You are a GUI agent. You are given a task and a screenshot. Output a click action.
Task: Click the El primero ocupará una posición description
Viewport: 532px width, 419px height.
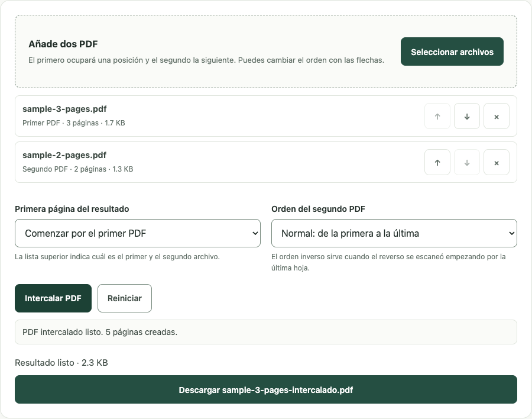tap(206, 60)
